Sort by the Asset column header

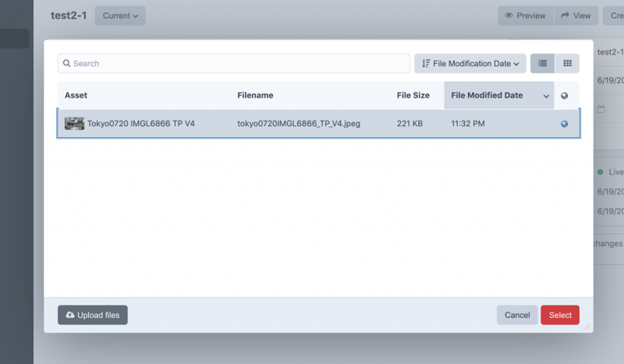click(x=76, y=95)
